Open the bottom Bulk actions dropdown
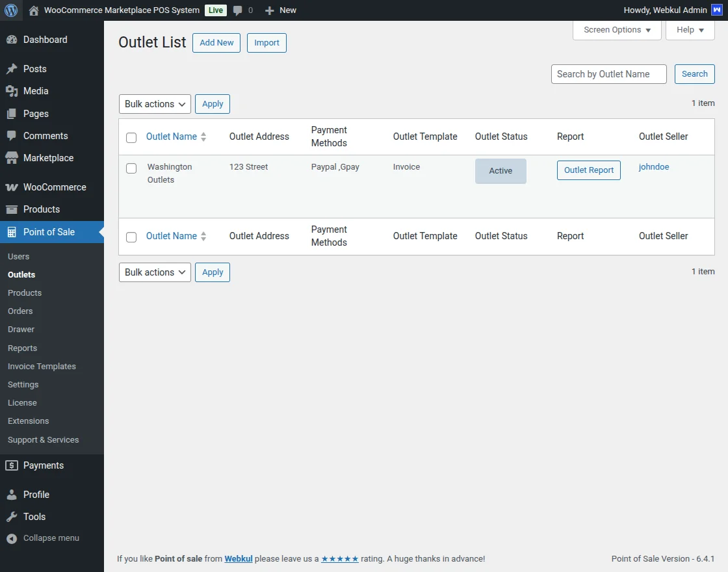The width and height of the screenshot is (728, 572). tap(155, 272)
